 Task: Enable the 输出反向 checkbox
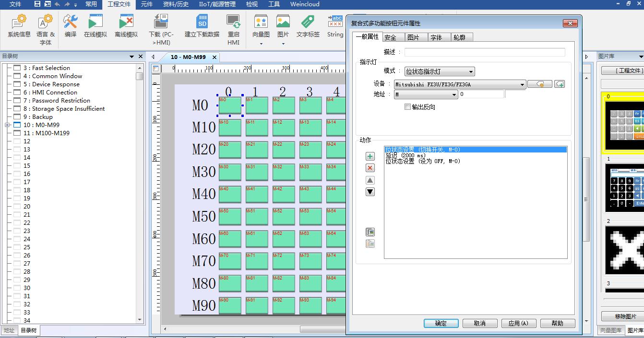408,107
